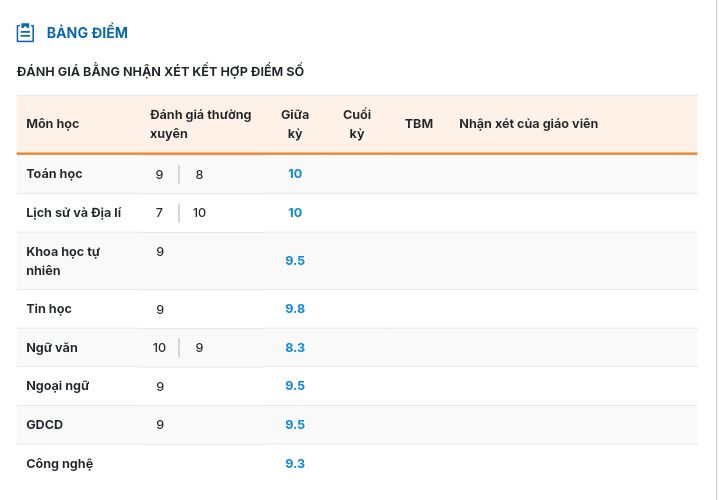The height and width of the screenshot is (500, 720).
Task: Click the TBM column header
Action: (419, 124)
